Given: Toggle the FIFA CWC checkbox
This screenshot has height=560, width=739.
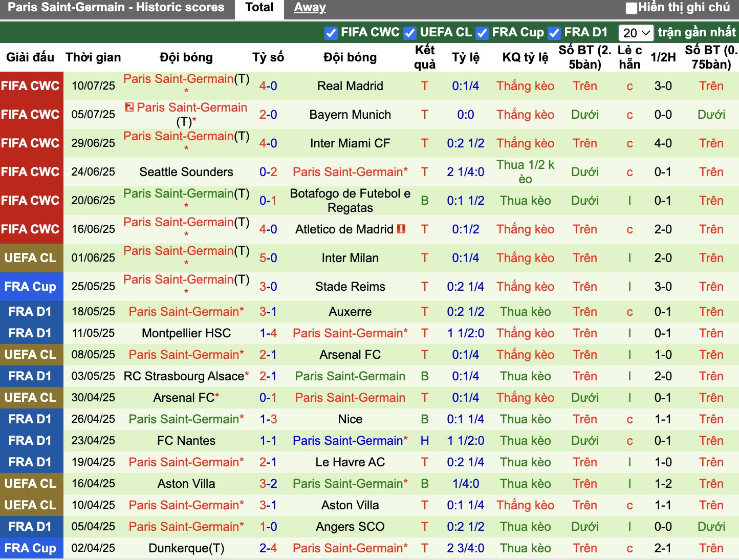Looking at the screenshot, I should (331, 33).
